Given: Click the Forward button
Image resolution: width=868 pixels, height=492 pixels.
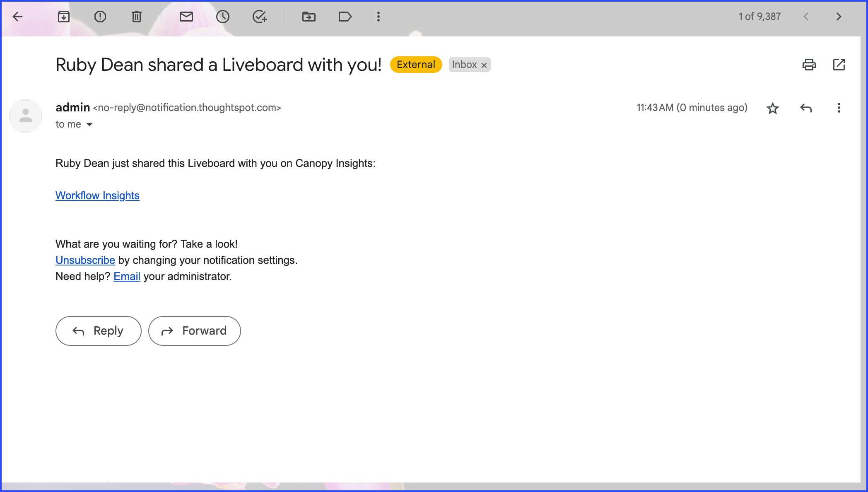Looking at the screenshot, I should tap(195, 330).
